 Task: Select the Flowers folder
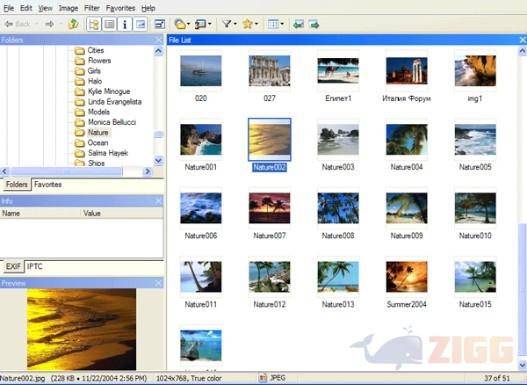(99, 61)
